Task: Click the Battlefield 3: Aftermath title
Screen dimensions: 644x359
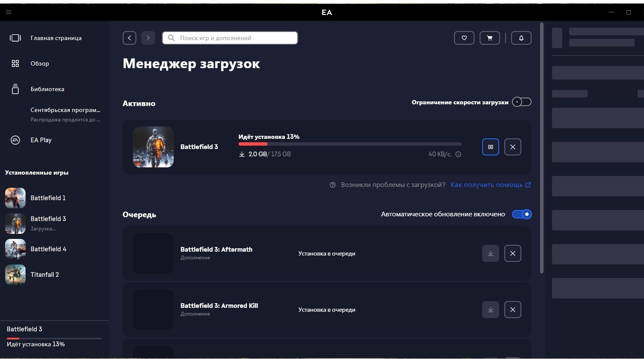Action: pos(216,250)
